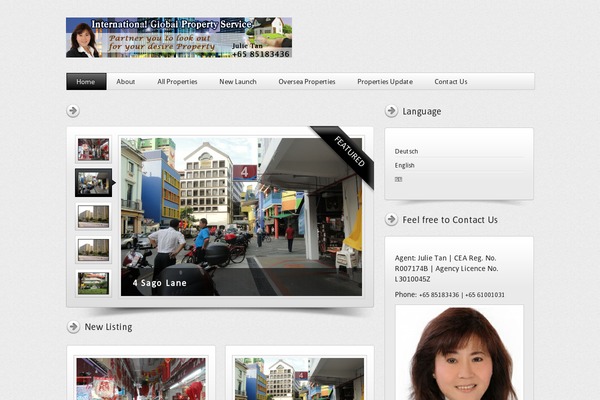Screen dimensions: 600x400
Task: Select the third language option below English
Action: point(398,180)
